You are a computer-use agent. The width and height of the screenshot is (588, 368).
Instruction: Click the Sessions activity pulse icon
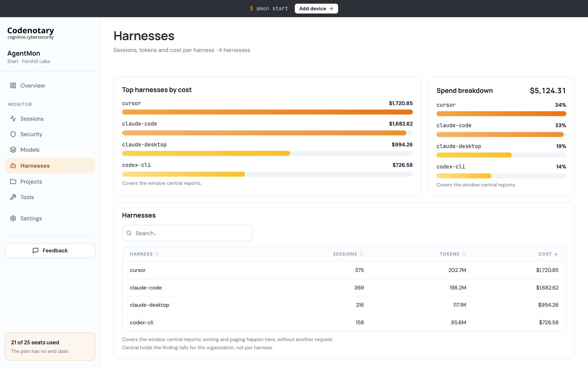tap(13, 119)
